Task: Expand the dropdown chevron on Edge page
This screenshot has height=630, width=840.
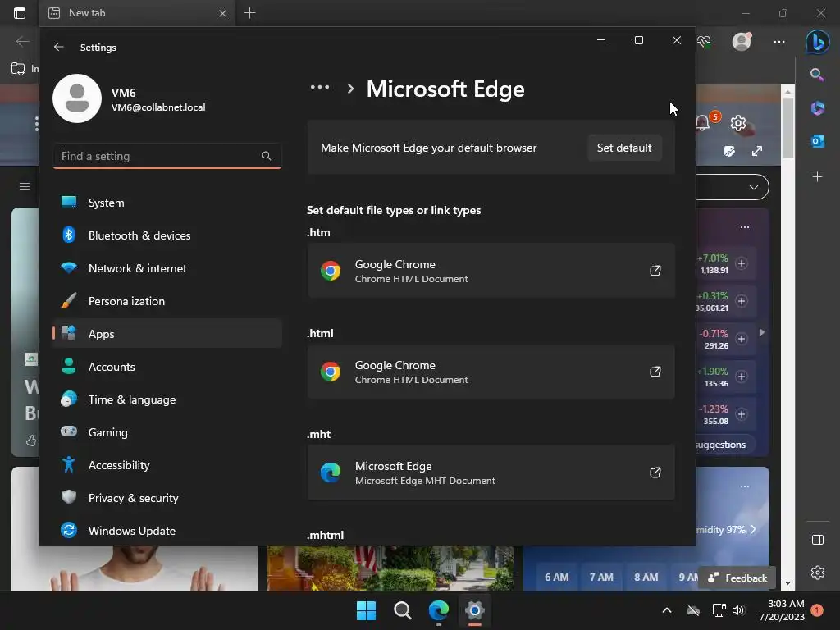Action: point(753,187)
